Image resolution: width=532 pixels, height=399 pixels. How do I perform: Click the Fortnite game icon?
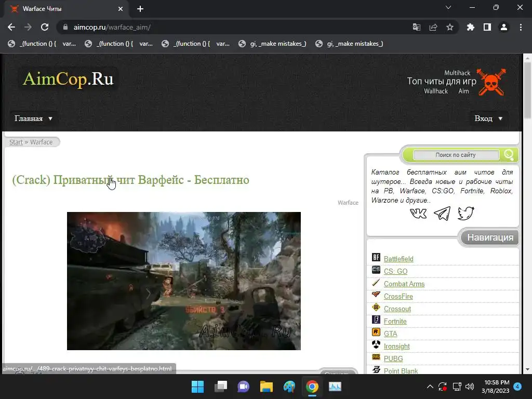pyautogui.click(x=376, y=320)
